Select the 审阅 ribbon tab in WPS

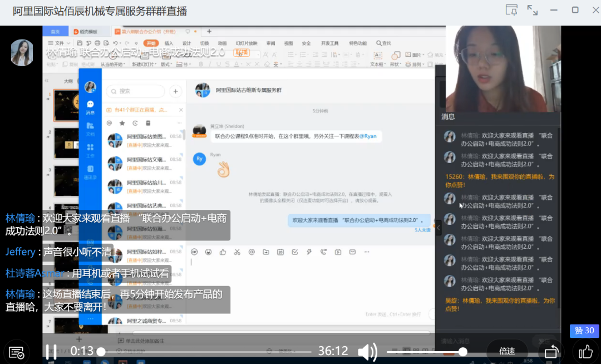(x=270, y=43)
